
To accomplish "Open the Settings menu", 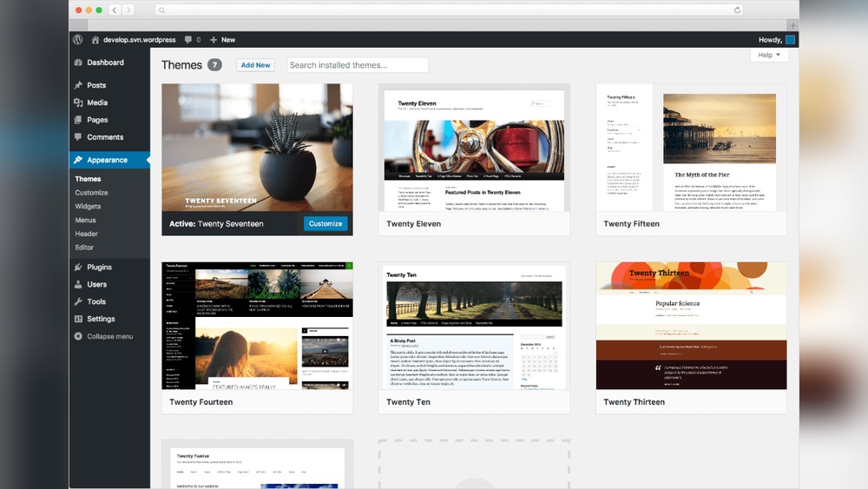I will click(x=101, y=319).
